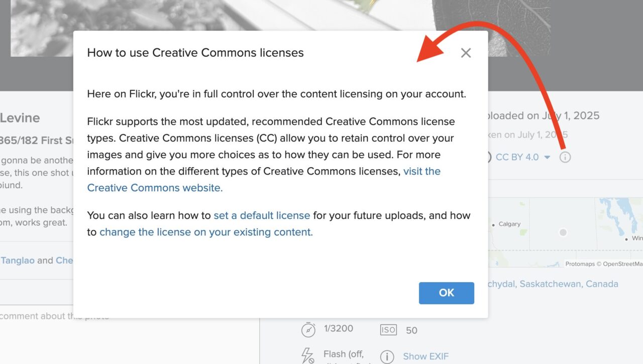This screenshot has width=643, height=364.
Task: Click the comment about this photo field
Action: point(54,316)
